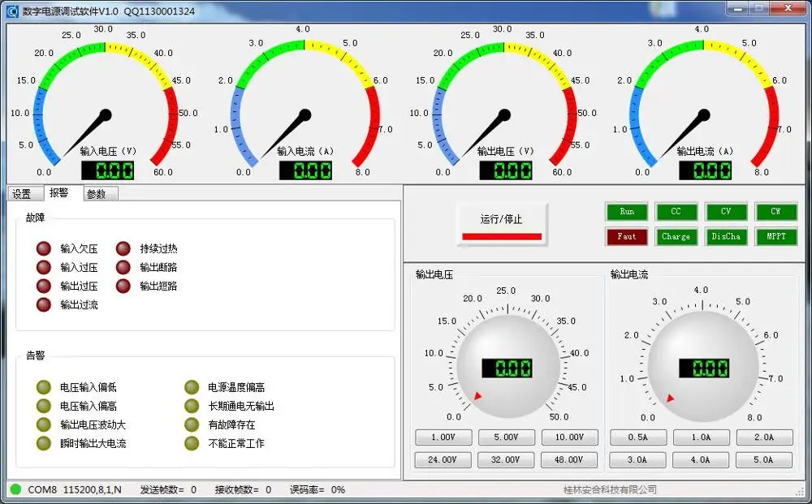
Task: Click the 桂林安合科技有限公司 company text
Action: pyautogui.click(x=610, y=489)
